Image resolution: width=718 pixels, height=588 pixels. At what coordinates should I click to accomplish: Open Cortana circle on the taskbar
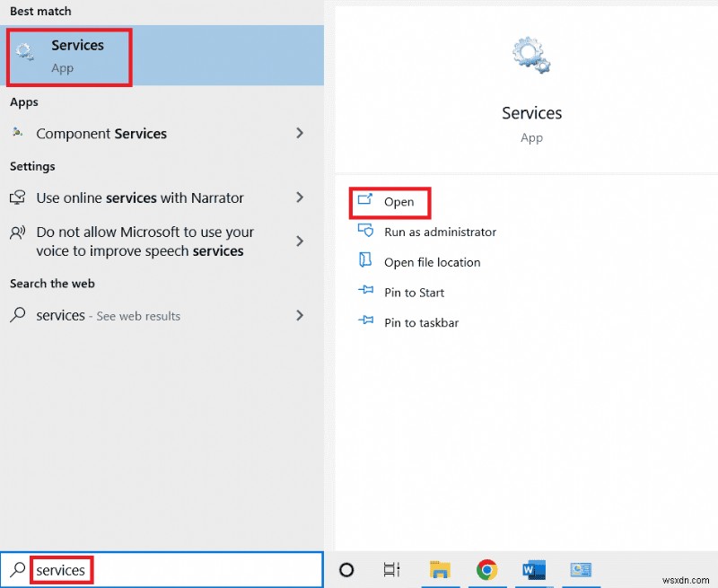click(x=346, y=570)
